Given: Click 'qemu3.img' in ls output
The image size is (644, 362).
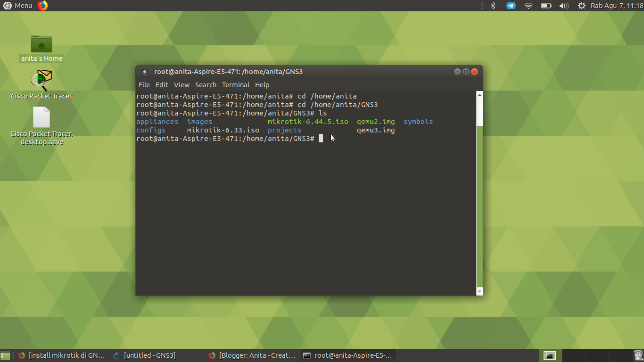Looking at the screenshot, I should click(x=376, y=130).
